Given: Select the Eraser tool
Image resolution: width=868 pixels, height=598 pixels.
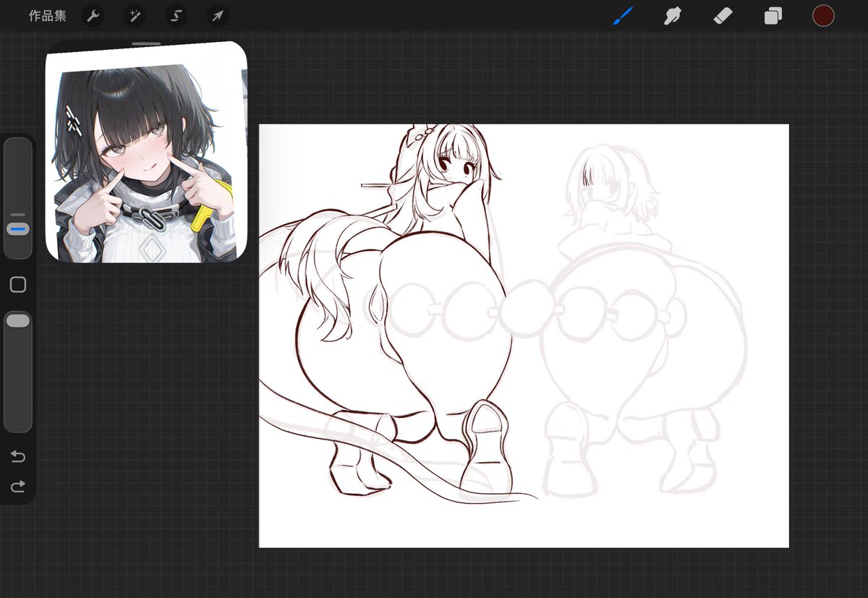Looking at the screenshot, I should click(723, 16).
